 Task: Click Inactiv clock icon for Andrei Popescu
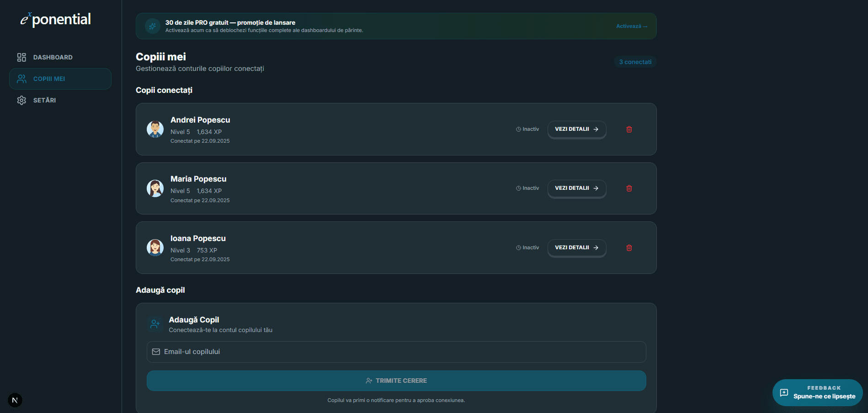pos(518,129)
